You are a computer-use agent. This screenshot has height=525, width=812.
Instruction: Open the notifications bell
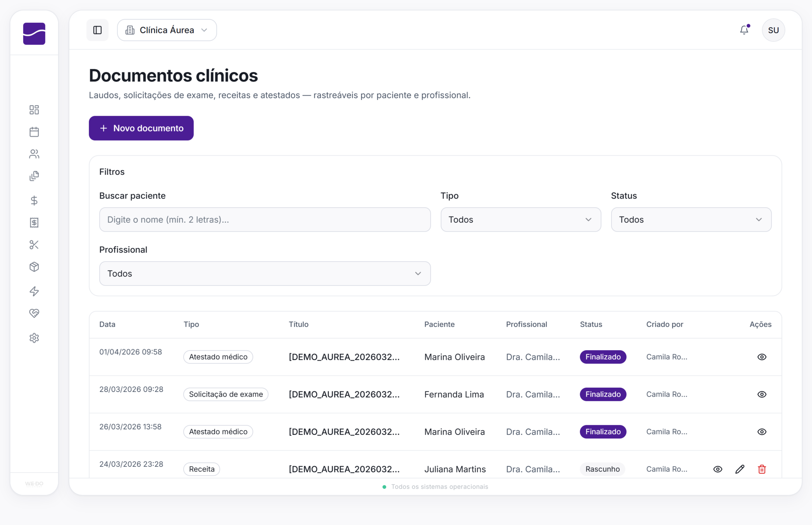click(x=744, y=30)
